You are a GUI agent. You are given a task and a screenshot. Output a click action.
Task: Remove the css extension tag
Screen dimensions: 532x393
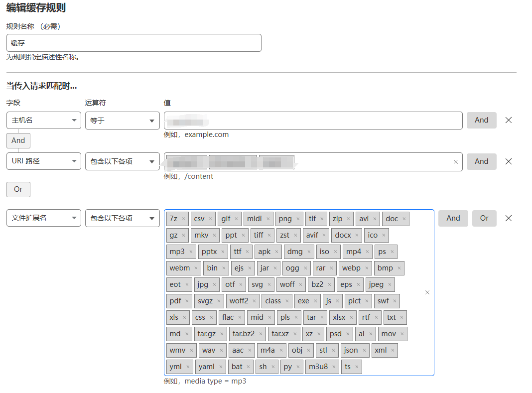click(x=211, y=318)
